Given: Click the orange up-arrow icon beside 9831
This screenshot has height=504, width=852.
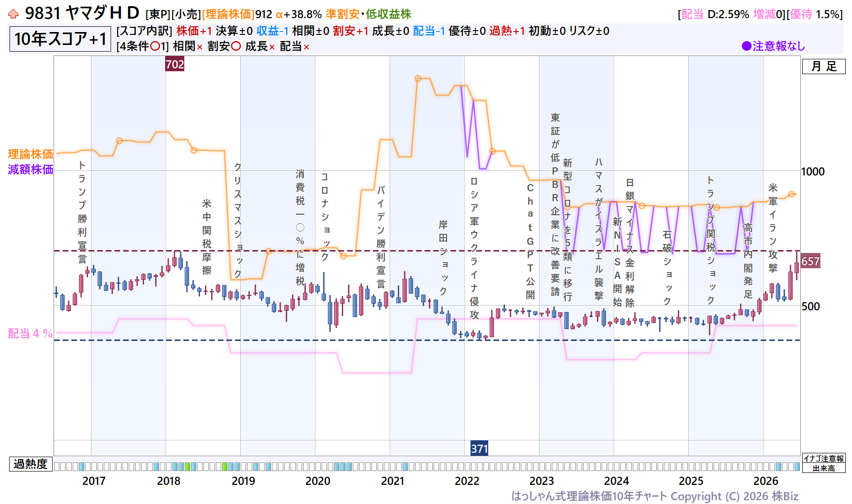Looking at the screenshot, I should pyautogui.click(x=13, y=14).
